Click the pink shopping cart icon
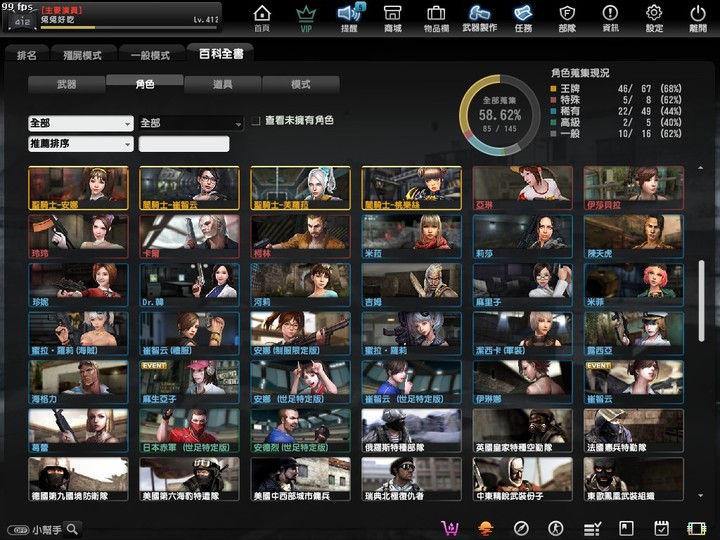 [450, 528]
